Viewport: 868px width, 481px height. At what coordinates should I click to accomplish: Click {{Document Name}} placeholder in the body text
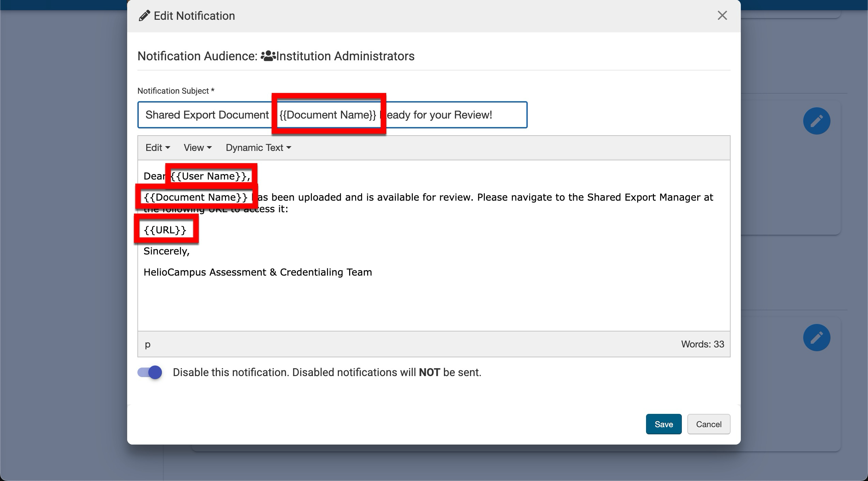click(x=196, y=197)
